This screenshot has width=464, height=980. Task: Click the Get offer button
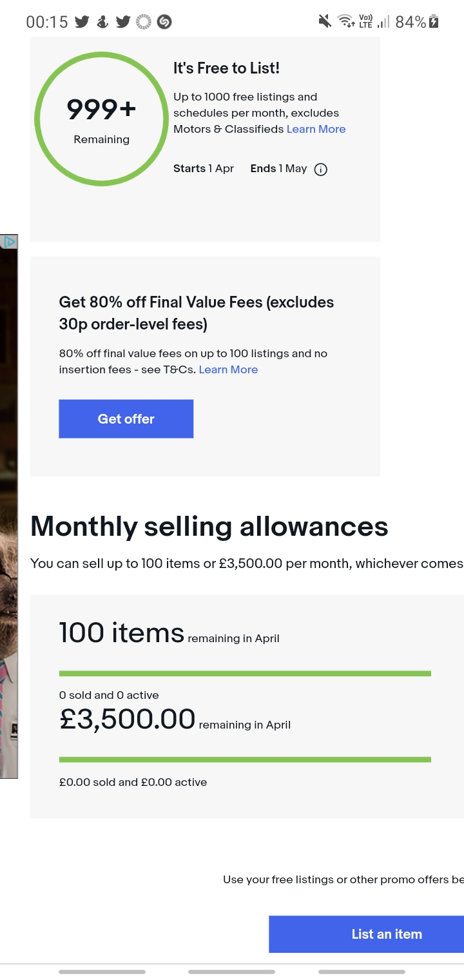click(x=126, y=419)
